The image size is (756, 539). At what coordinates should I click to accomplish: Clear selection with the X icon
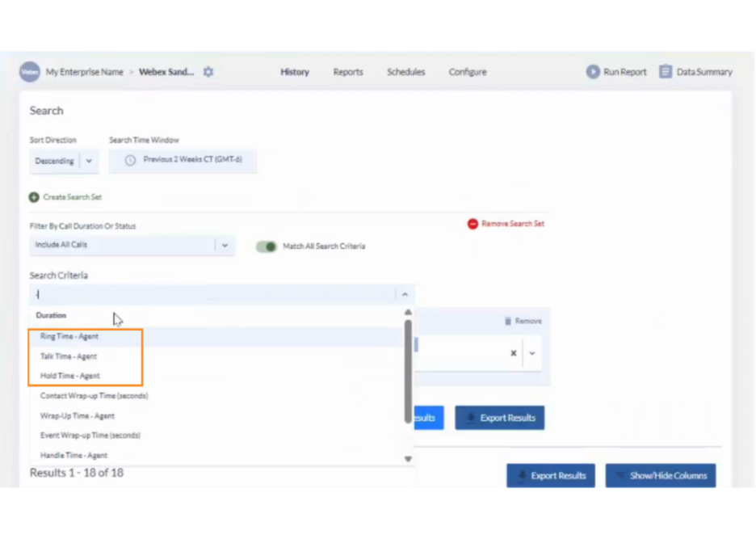(513, 353)
